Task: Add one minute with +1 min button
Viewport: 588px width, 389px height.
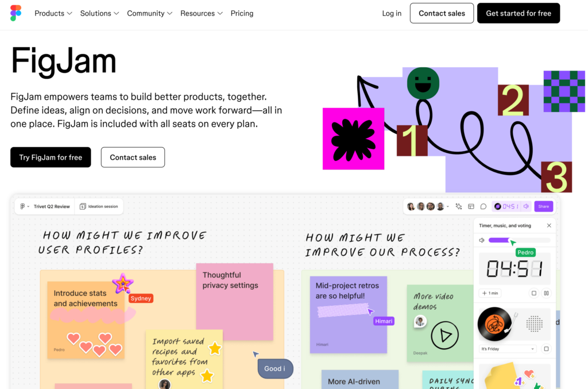Action: coord(490,293)
